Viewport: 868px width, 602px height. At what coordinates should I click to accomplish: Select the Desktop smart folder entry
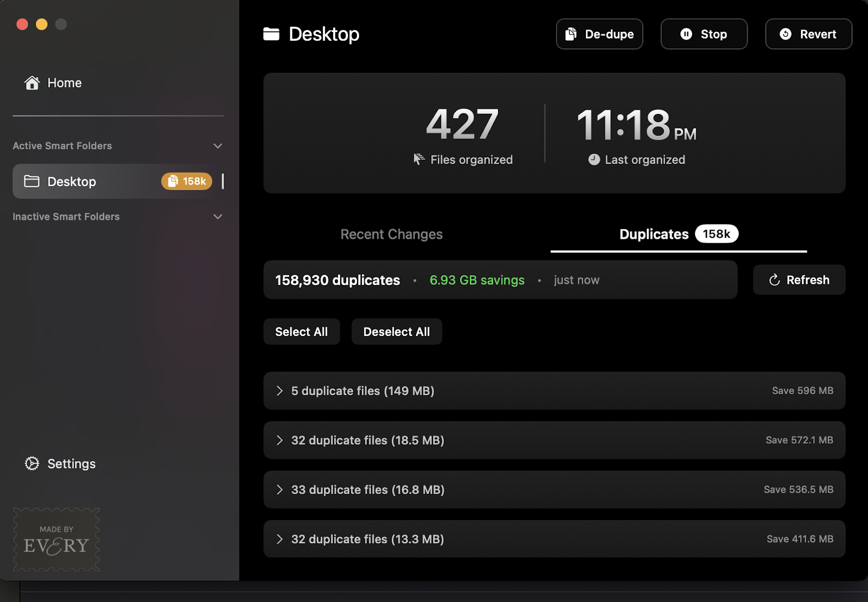71,181
